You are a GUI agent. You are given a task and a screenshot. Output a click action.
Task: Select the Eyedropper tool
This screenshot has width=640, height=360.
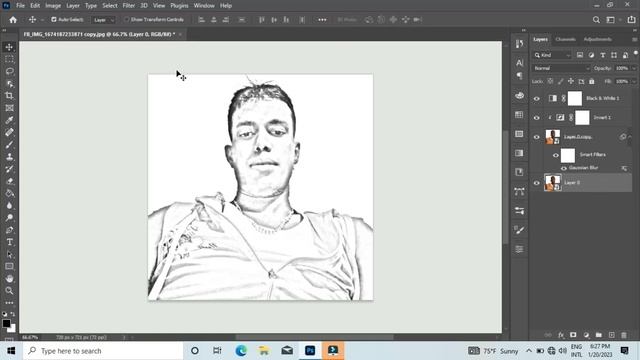pyautogui.click(x=9, y=120)
